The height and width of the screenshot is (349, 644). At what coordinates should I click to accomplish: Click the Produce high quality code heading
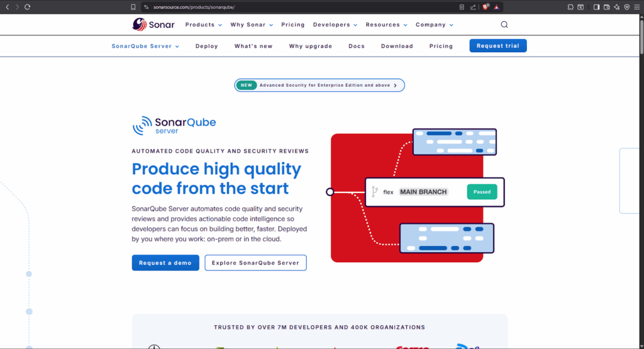216,179
